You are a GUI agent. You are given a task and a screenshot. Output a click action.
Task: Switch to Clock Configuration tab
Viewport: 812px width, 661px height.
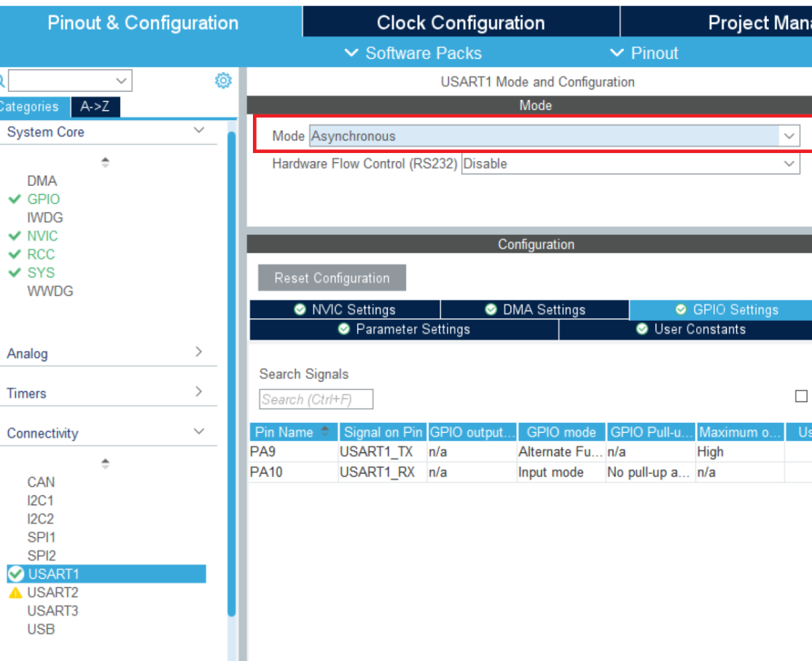461,22
